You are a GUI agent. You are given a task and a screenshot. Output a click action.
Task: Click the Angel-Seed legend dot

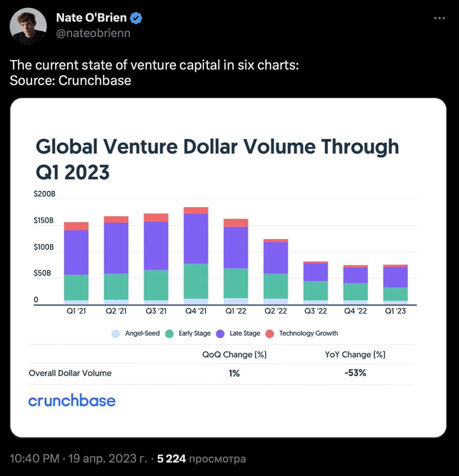116,334
